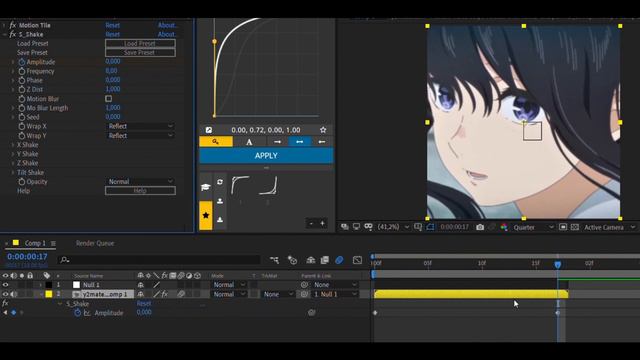Click the Composition Mini-Flowchart icon
Screen dimensions: 640x360
pos(274,260)
